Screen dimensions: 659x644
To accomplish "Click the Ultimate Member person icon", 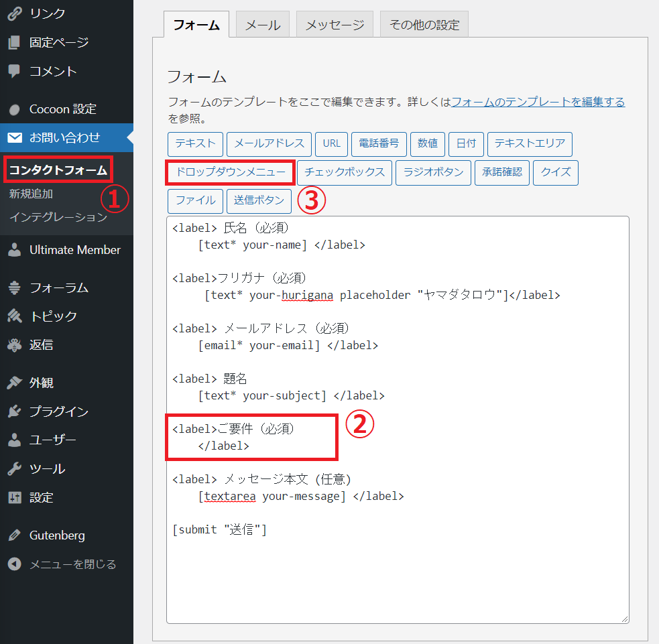I will tap(14, 249).
